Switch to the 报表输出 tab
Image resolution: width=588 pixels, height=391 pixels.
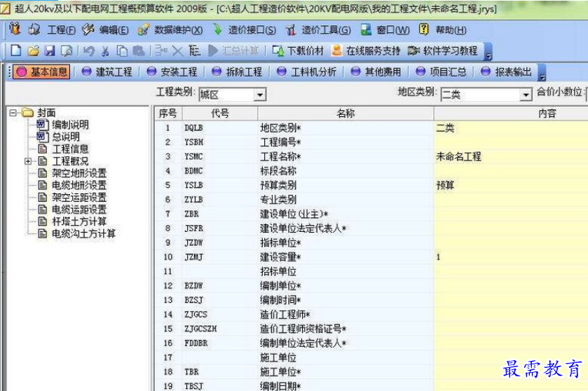pos(506,71)
